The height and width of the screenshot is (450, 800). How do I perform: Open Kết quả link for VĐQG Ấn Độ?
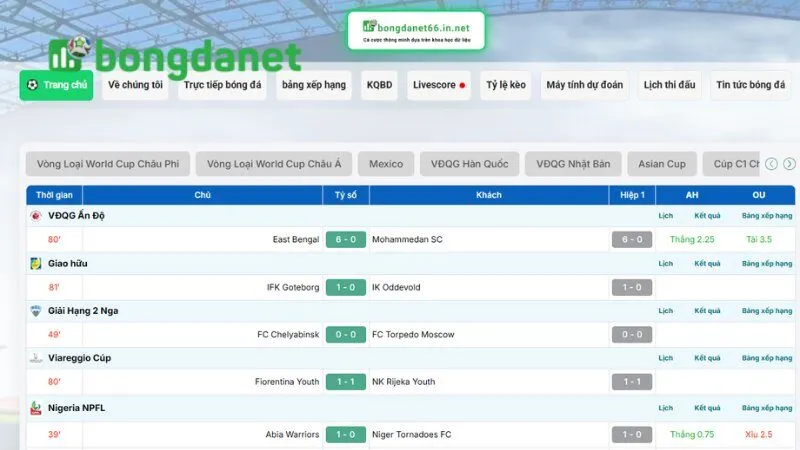coord(707,215)
